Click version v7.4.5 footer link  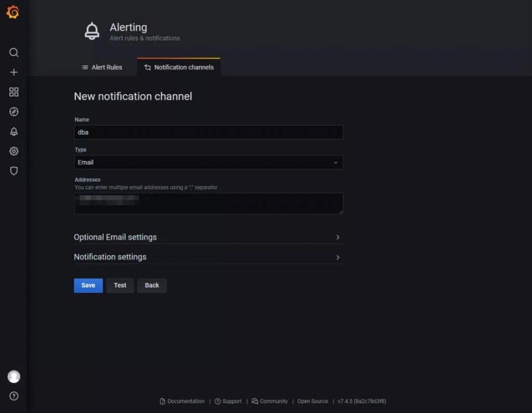(362, 401)
